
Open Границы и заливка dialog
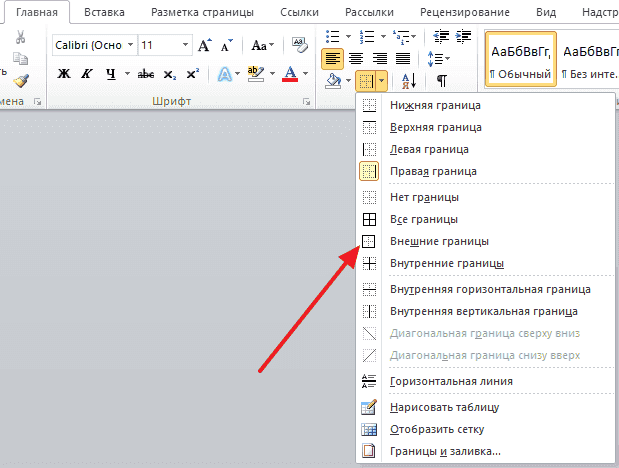click(x=446, y=452)
